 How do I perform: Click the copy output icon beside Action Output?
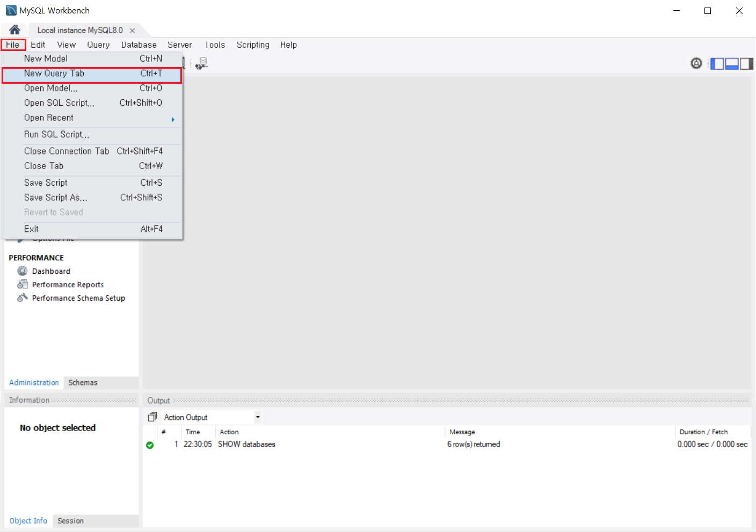[152, 417]
